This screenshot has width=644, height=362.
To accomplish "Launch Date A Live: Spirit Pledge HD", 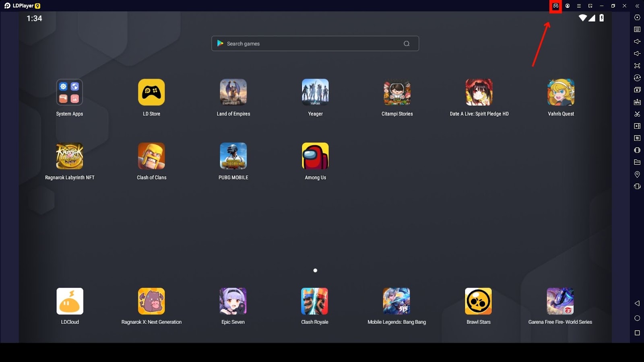I will click(x=479, y=92).
